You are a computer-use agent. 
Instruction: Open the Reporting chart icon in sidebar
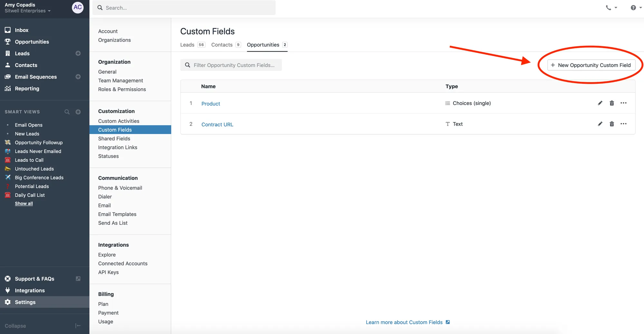pyautogui.click(x=8, y=89)
